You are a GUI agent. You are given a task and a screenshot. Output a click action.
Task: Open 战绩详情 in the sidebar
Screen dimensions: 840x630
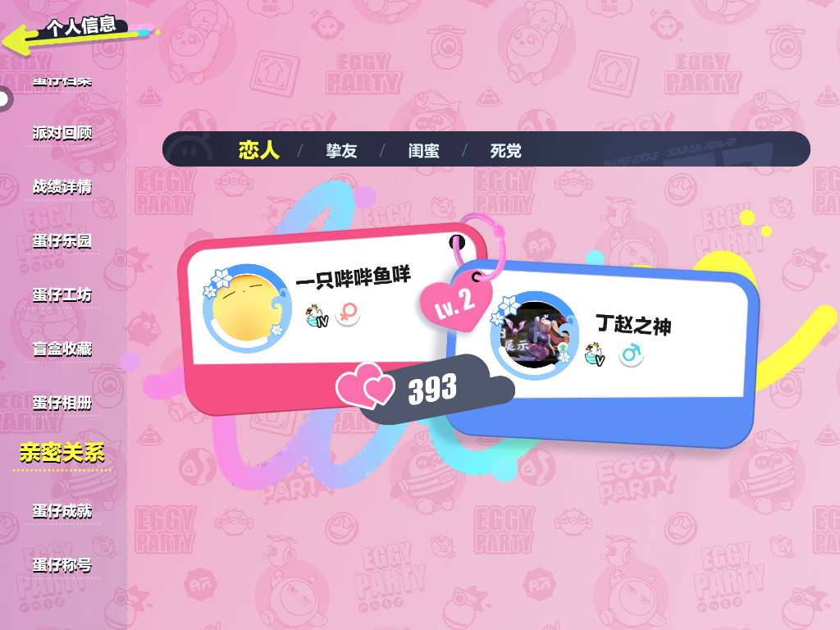[62, 186]
